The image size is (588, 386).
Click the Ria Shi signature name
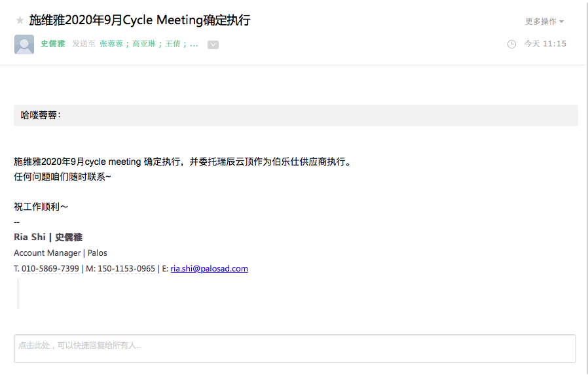click(x=48, y=237)
